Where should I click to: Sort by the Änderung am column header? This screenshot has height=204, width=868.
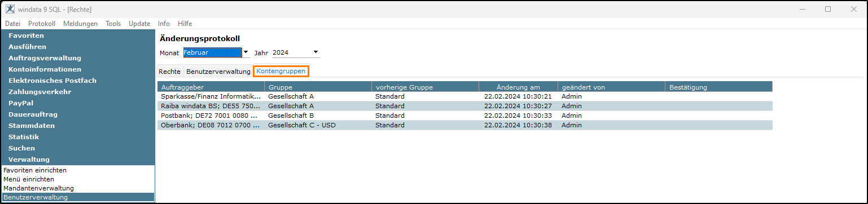tap(518, 87)
